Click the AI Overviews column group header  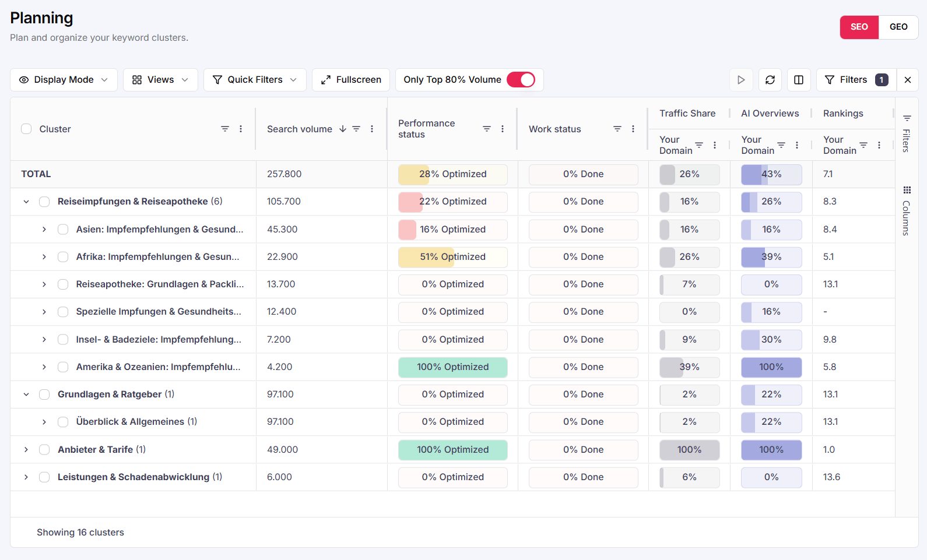pyautogui.click(x=770, y=114)
